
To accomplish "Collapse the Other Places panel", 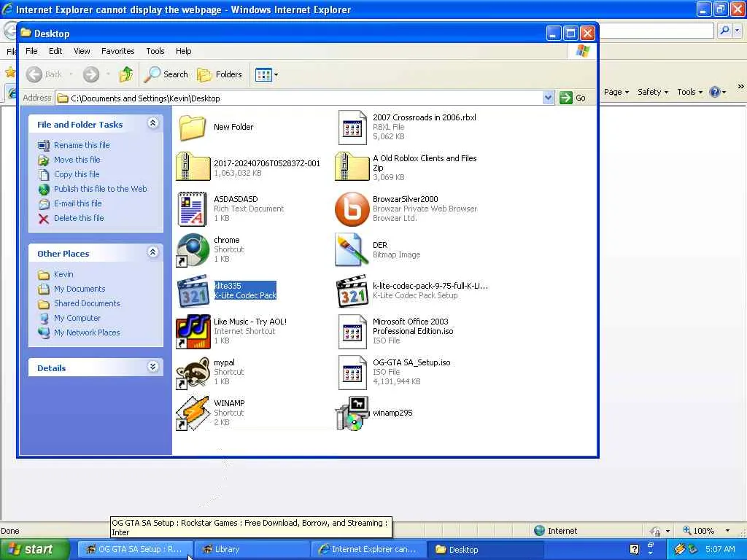I will [153, 252].
